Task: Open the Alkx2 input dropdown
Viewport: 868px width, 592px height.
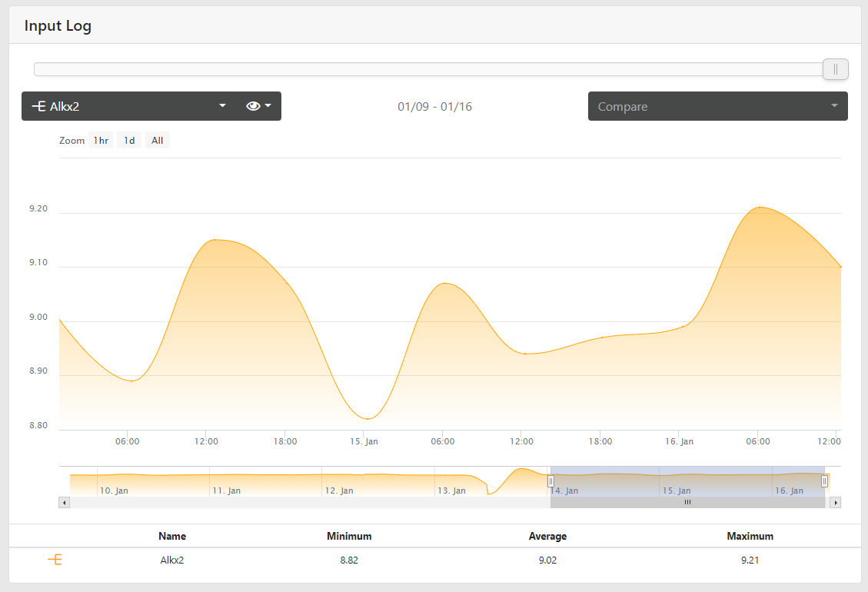Action: click(x=128, y=106)
